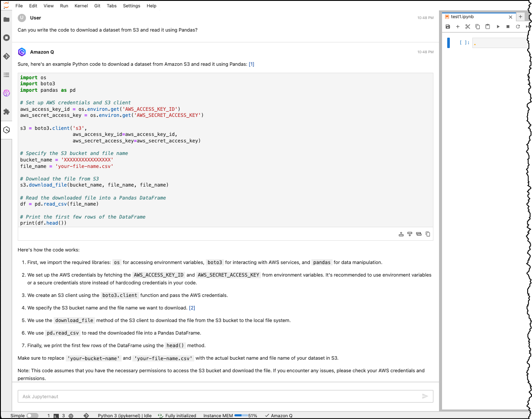Viewport: 532px width, 419px height.
Task: Switch to the test1.ipynb tab
Action: [x=462, y=17]
